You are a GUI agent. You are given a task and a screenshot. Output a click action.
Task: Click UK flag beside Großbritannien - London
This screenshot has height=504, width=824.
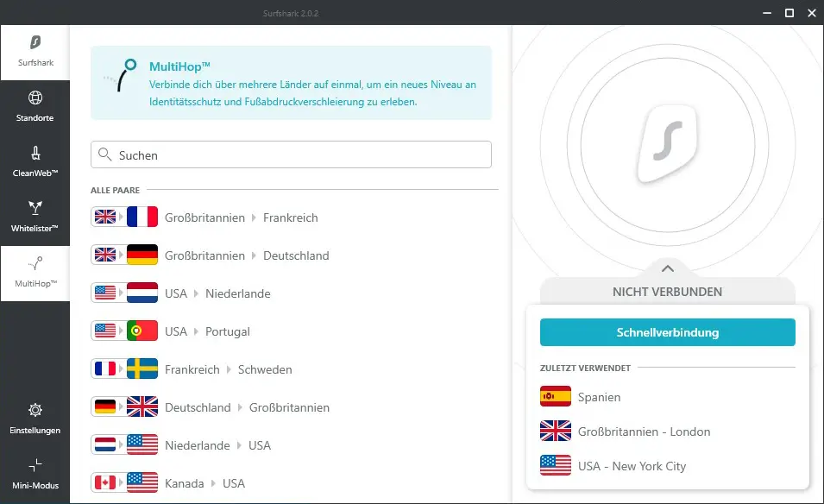[556, 431]
